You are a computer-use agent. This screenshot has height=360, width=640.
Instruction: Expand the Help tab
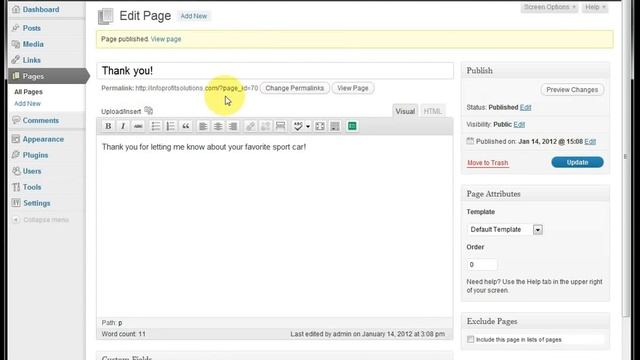point(595,7)
